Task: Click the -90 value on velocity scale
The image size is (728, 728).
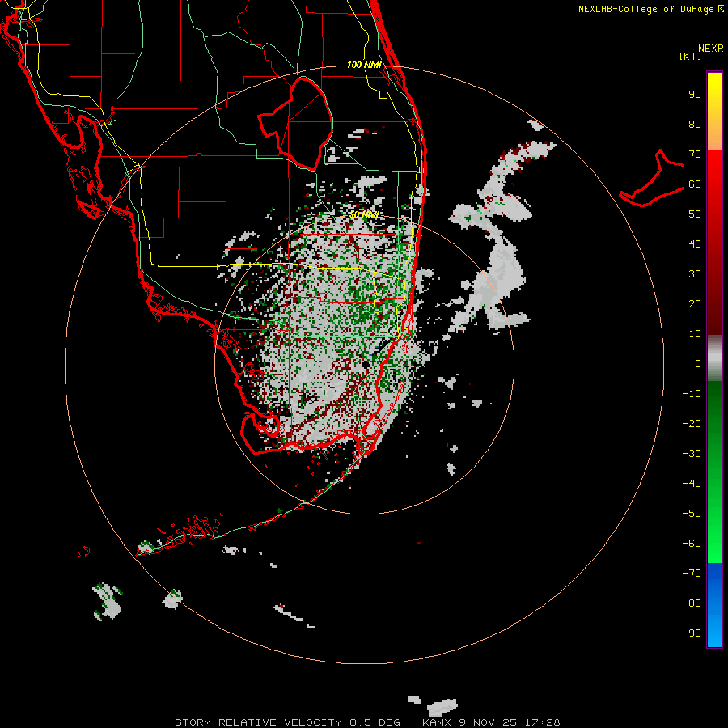Action: [x=692, y=633]
